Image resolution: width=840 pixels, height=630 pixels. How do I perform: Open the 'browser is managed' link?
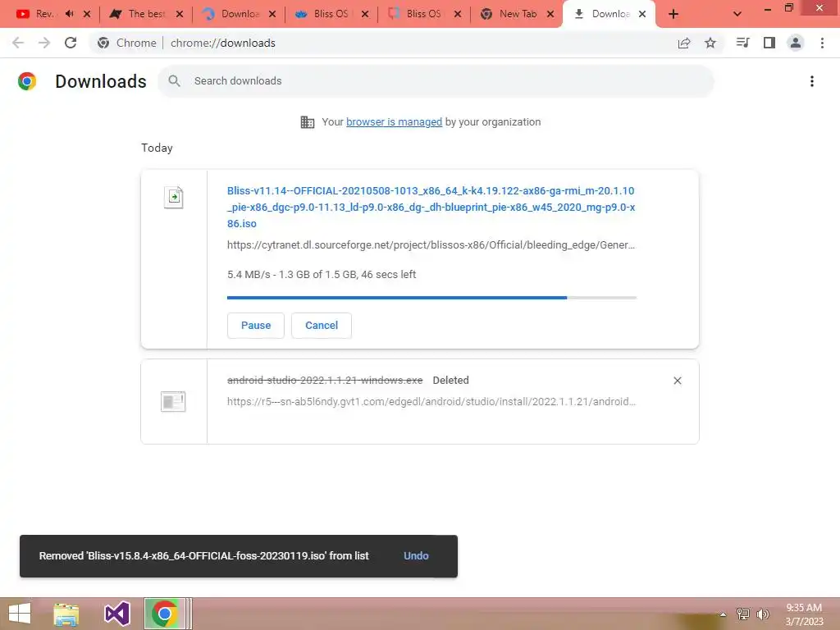click(394, 122)
